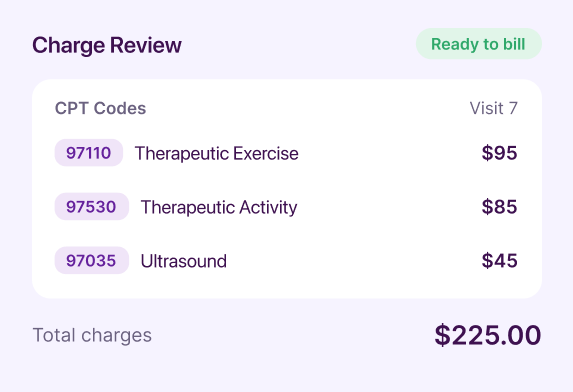Open the Ultrasound line item
Viewport: 573px width, 392px height.
(184, 261)
